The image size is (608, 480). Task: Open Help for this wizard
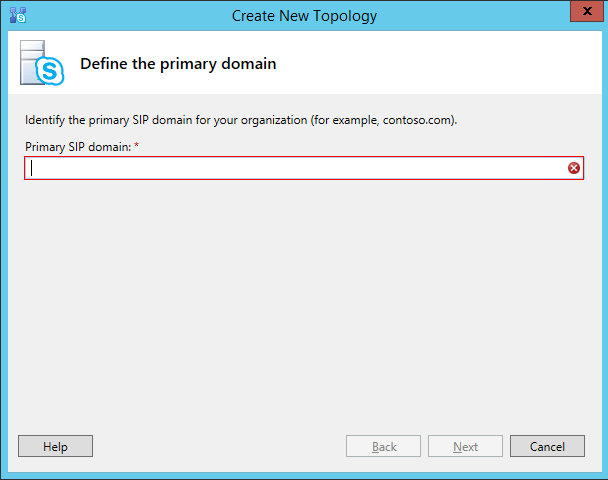point(55,447)
